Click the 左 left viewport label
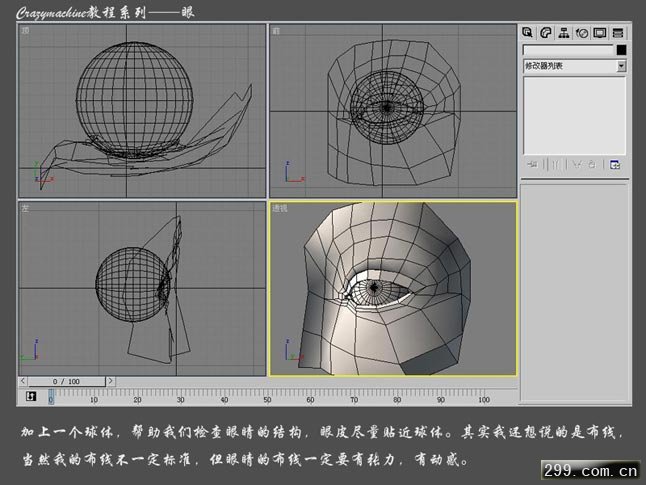The image size is (646, 485). point(25,209)
